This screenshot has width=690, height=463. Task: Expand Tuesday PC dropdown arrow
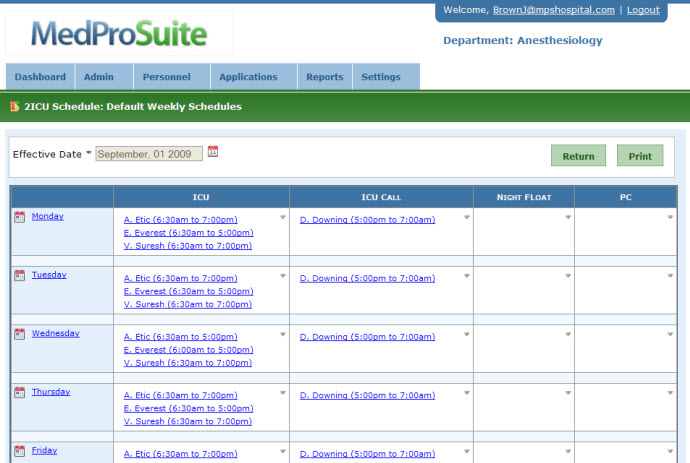click(x=670, y=276)
